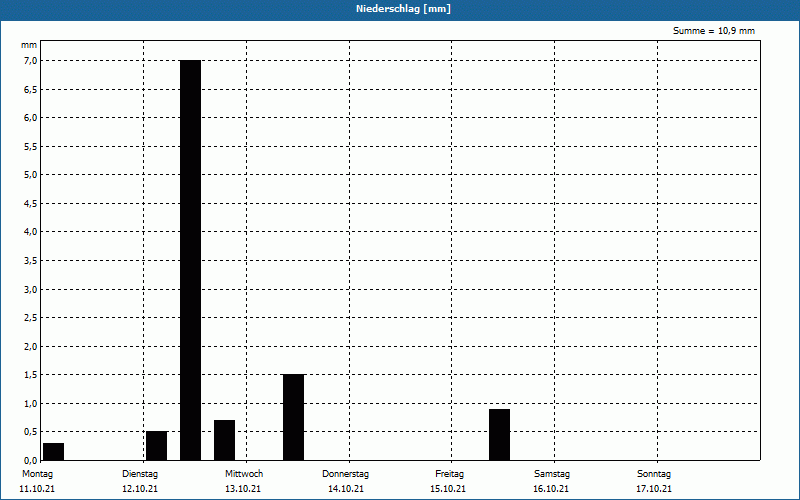Click the date 11.10.21
Image resolution: width=800 pixels, height=500 pixels.
click(x=37, y=489)
